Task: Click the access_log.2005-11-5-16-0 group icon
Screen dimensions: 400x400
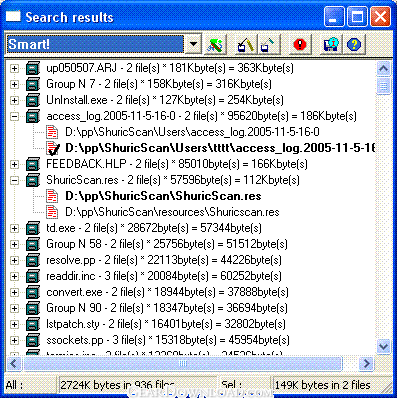Action: pos(33,116)
